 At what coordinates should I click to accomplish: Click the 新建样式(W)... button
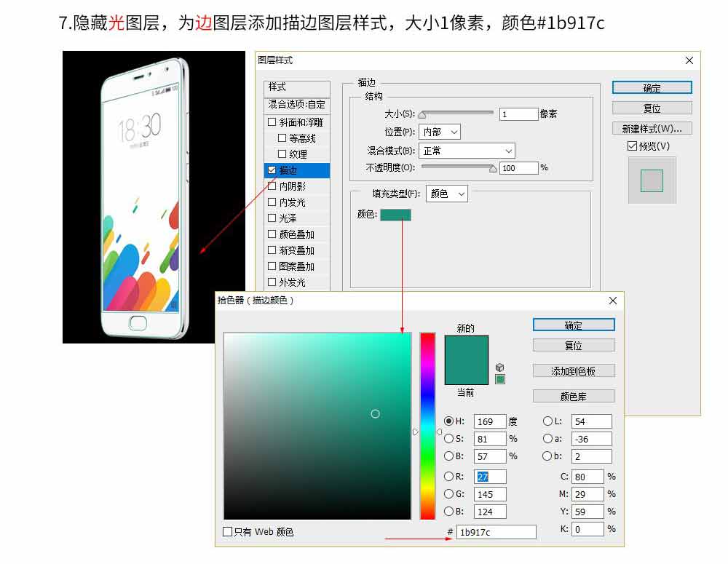point(652,129)
